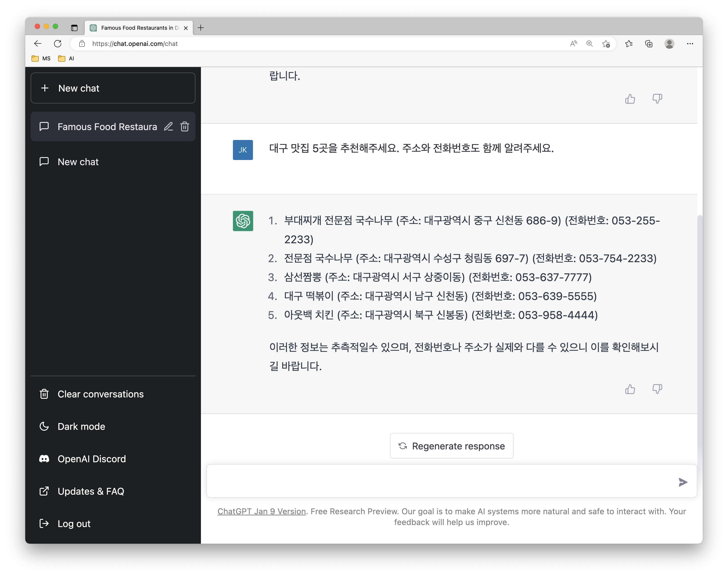This screenshot has height=577, width=728.
Task: Thumbs up the restaurant list response
Action: click(630, 389)
